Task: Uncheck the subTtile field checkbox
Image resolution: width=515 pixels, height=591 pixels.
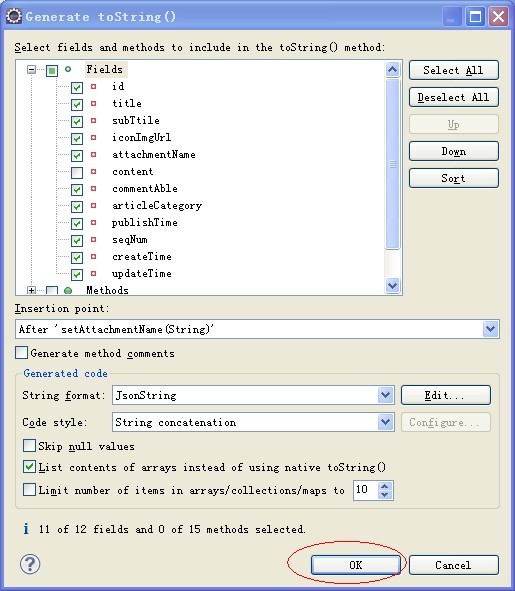Action: point(77,121)
